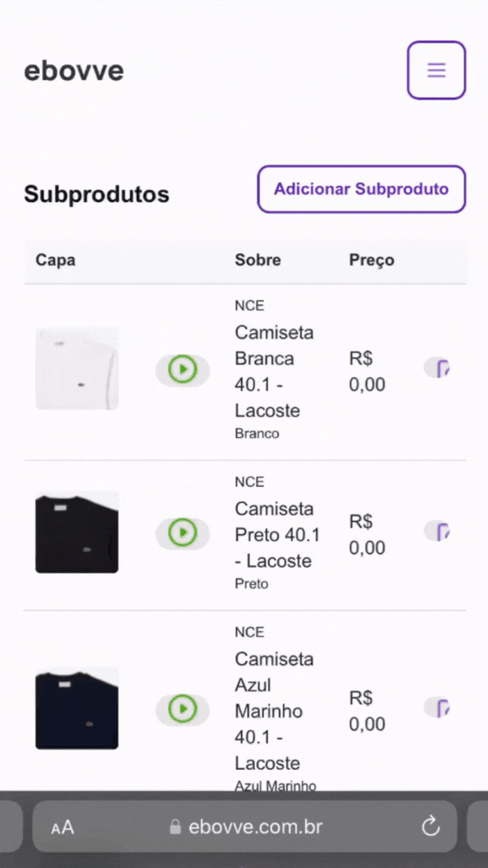Tap the edit icon for Camiseta Preto

[438, 532]
